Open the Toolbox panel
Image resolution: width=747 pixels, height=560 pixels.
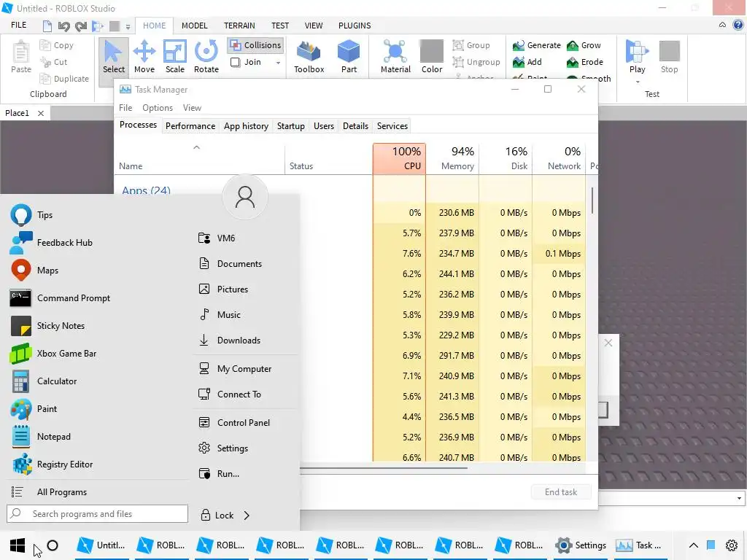pyautogui.click(x=309, y=57)
